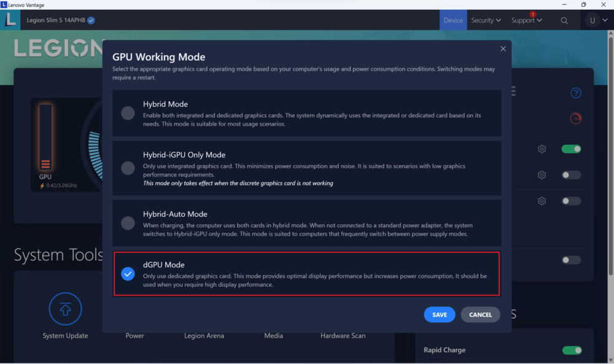
Task: Click the blue help question mark icon
Action: [x=575, y=93]
